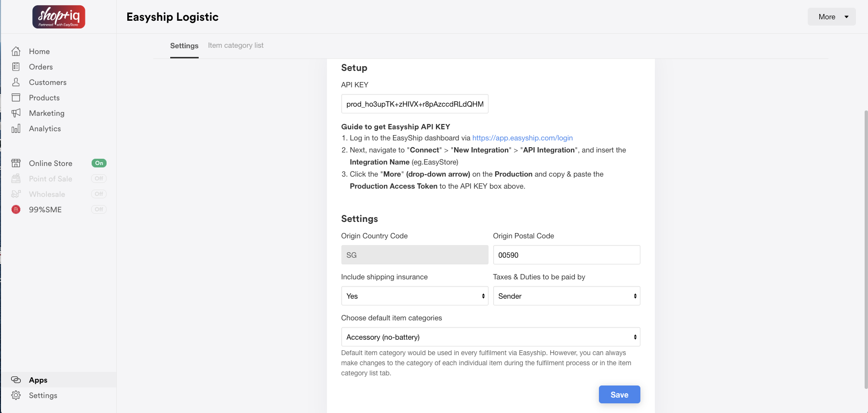Image resolution: width=868 pixels, height=413 pixels.
Task: Toggle the Online Store On switch
Action: pyautogui.click(x=99, y=163)
